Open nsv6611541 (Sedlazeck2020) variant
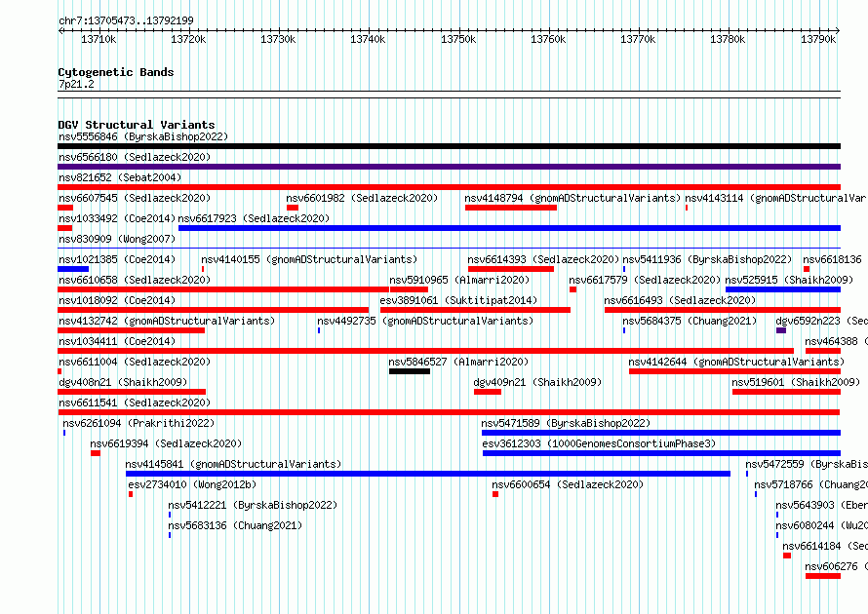868x614 pixels. 135,403
